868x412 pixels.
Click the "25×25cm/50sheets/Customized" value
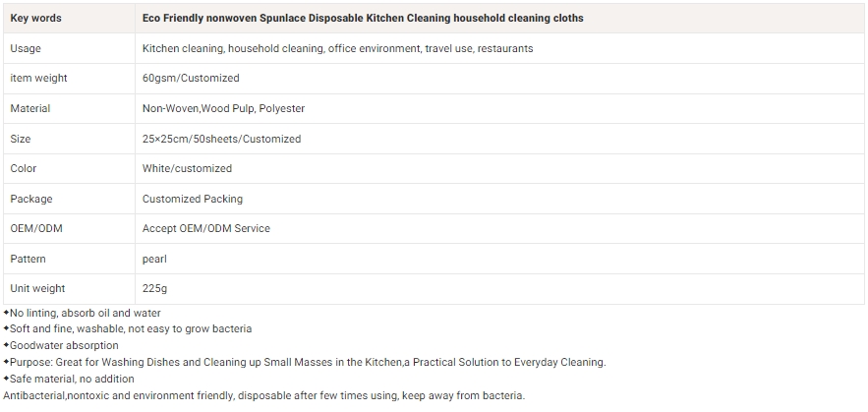[x=221, y=139]
